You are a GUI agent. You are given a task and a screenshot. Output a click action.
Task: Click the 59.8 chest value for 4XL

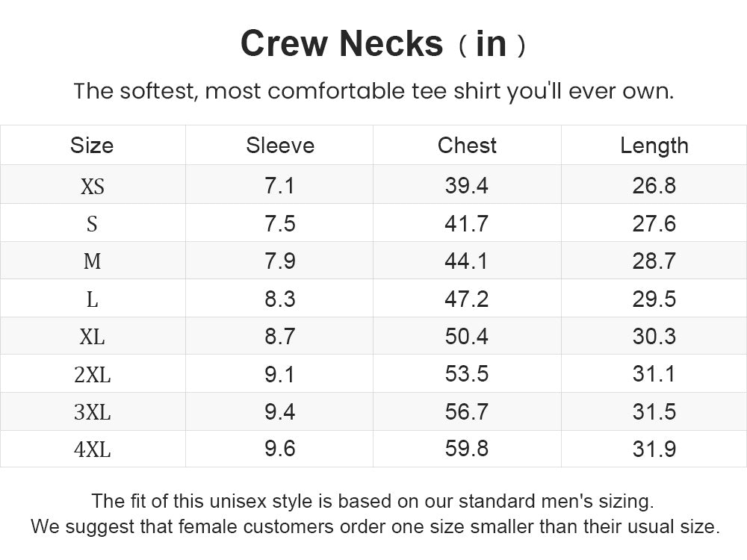[467, 449]
